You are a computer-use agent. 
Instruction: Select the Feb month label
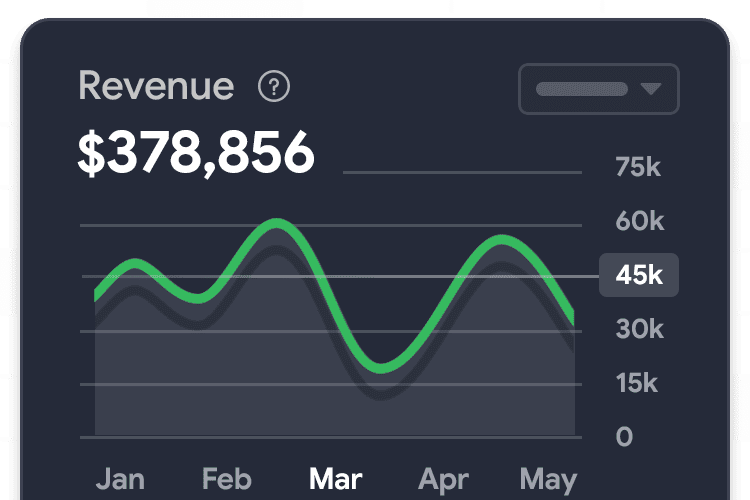tap(228, 479)
